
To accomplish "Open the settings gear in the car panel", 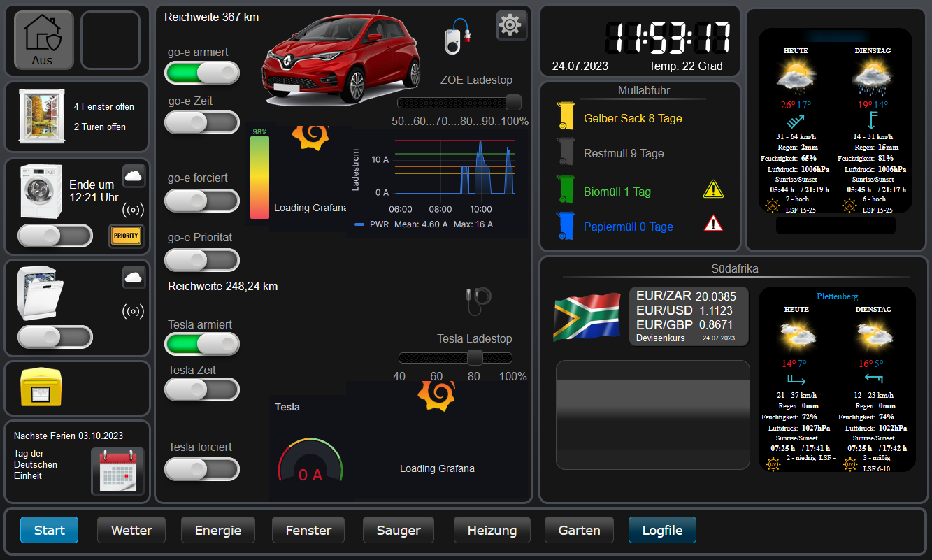I will point(511,25).
